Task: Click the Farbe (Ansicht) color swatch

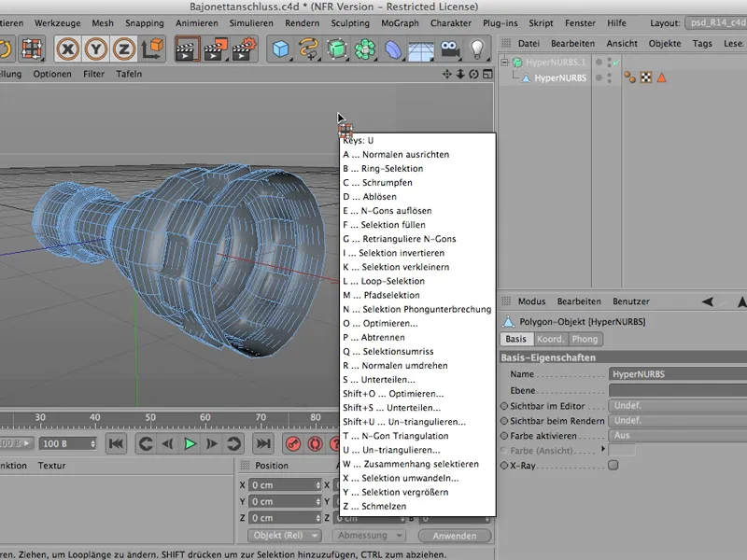Action: coord(623,450)
